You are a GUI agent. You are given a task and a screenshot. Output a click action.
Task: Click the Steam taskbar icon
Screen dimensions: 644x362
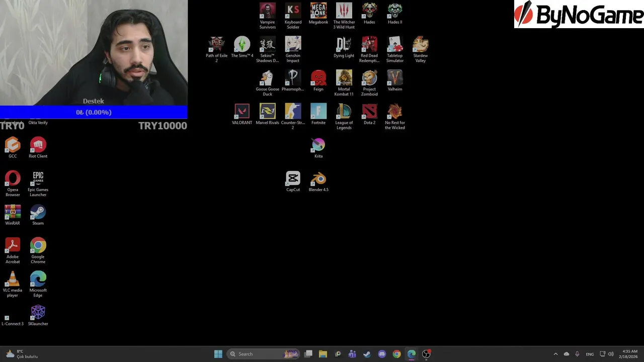(x=367, y=354)
